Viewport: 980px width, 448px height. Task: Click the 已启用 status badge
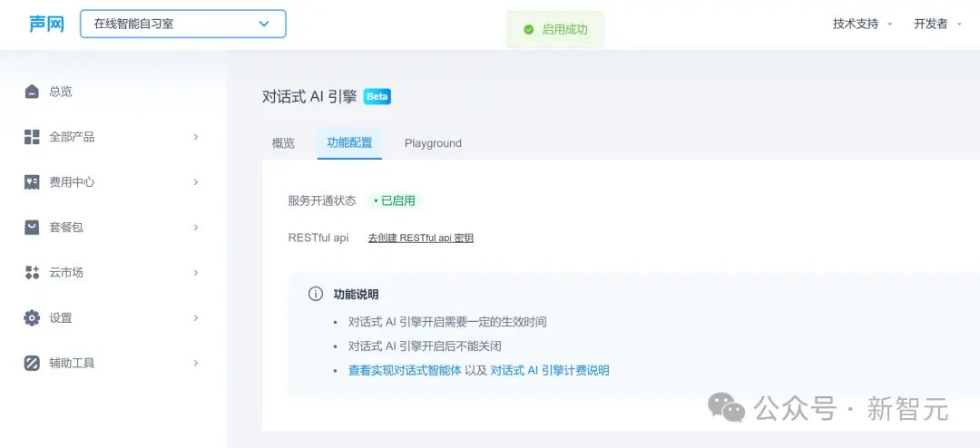[x=395, y=200]
